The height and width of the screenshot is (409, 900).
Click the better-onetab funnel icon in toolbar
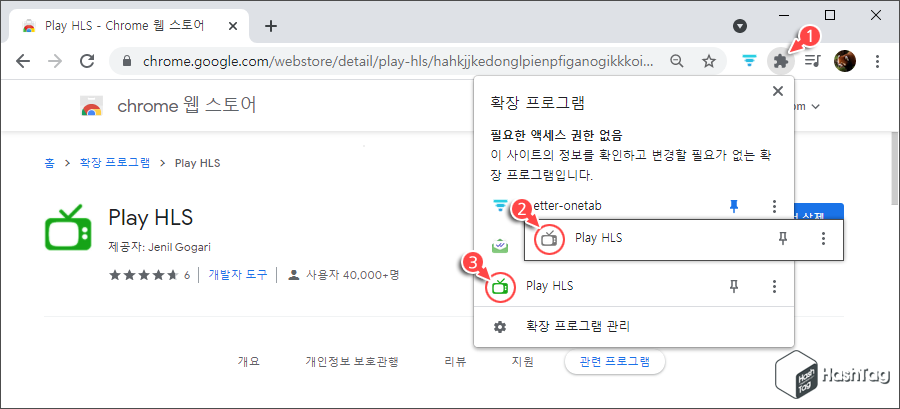pos(749,61)
